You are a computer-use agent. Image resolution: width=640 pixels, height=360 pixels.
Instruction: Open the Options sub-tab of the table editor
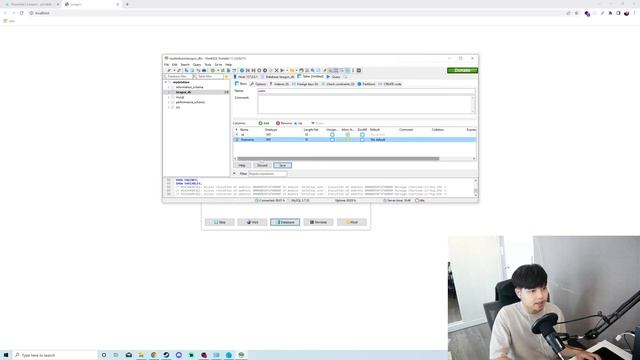pyautogui.click(x=258, y=84)
